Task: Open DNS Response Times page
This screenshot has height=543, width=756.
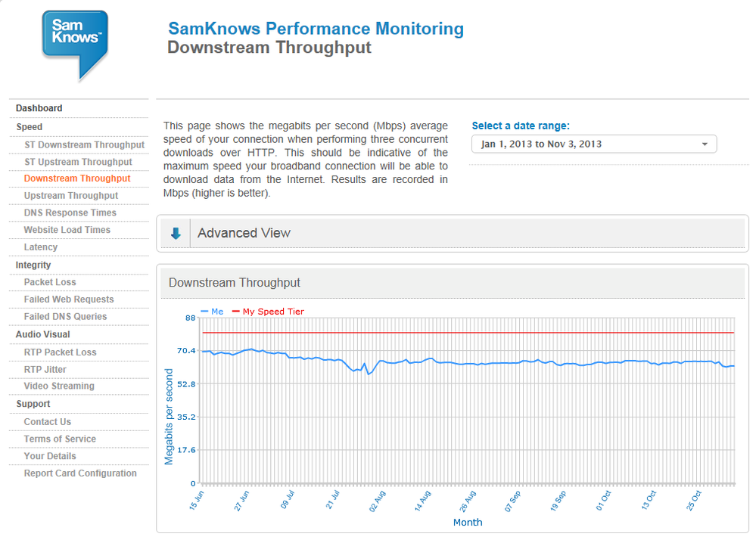Action: pos(70,213)
